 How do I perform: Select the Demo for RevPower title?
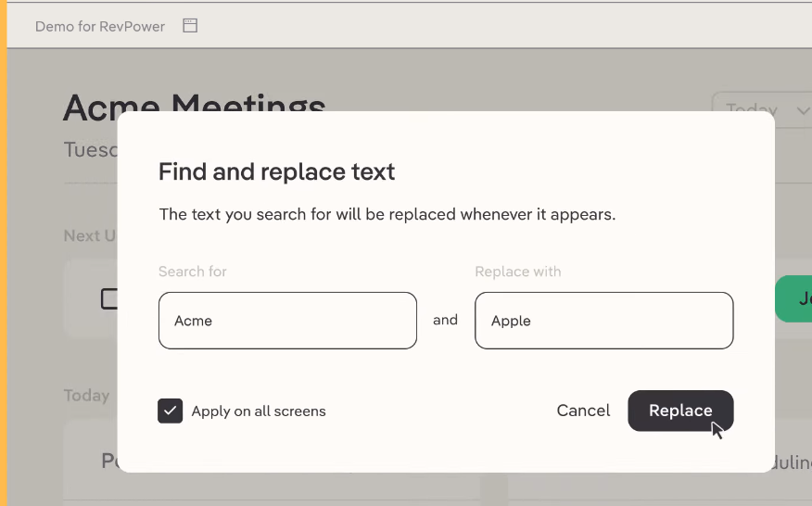(100, 27)
